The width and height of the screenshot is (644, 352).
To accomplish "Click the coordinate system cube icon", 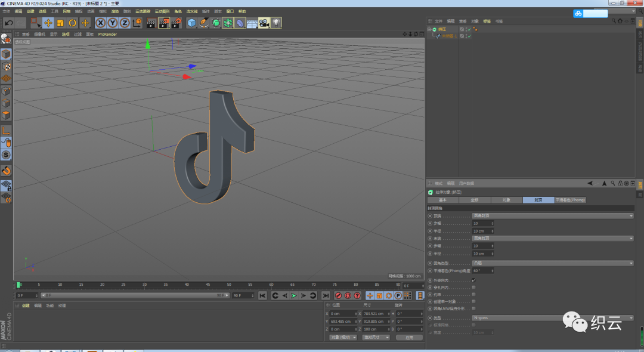I will click(x=137, y=23).
